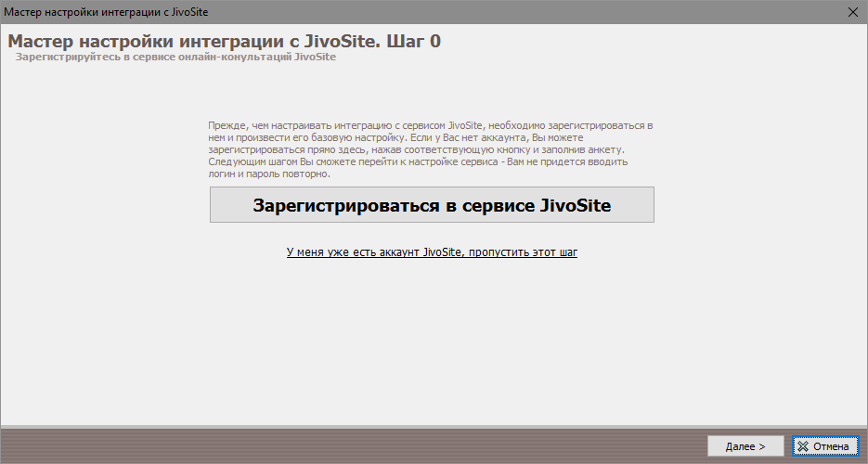The width and height of the screenshot is (868, 464).
Task: Close the JivoSite integration wizard window
Action: [x=853, y=12]
